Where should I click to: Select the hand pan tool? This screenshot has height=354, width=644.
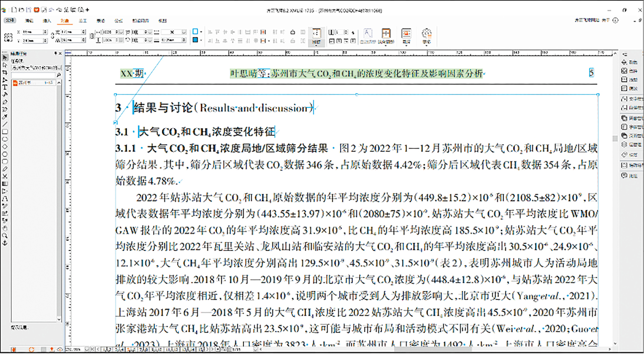point(5,228)
